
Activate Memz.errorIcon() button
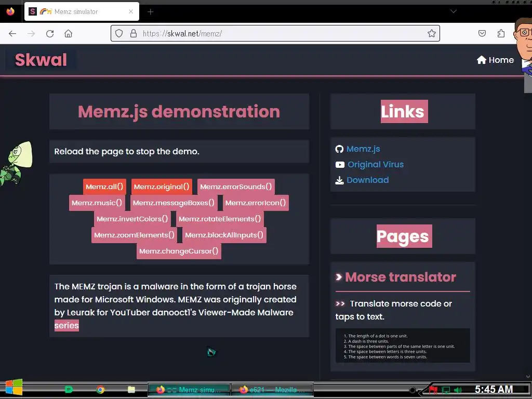click(256, 203)
